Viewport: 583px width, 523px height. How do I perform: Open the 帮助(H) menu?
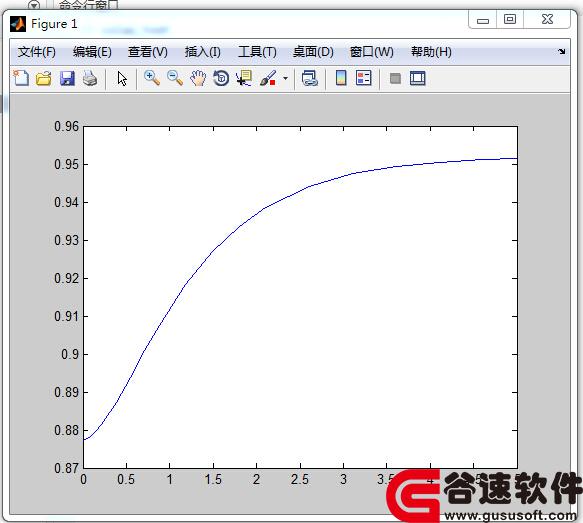(x=431, y=52)
